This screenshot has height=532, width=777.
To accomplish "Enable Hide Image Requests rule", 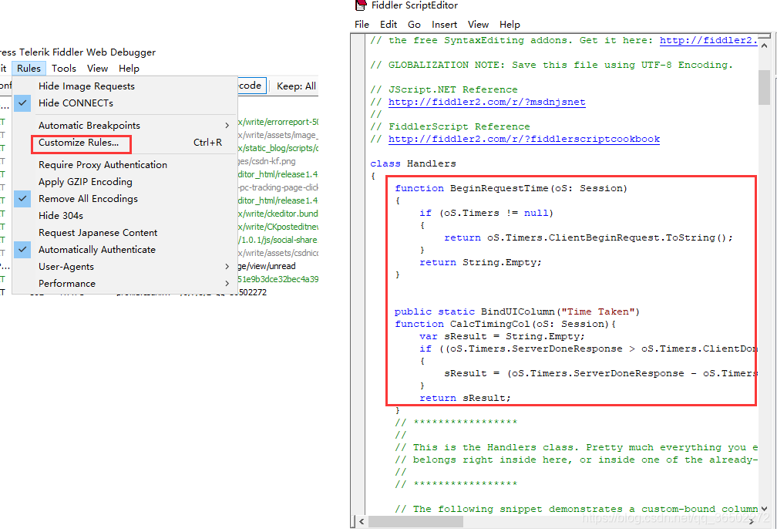I will tap(125, 86).
